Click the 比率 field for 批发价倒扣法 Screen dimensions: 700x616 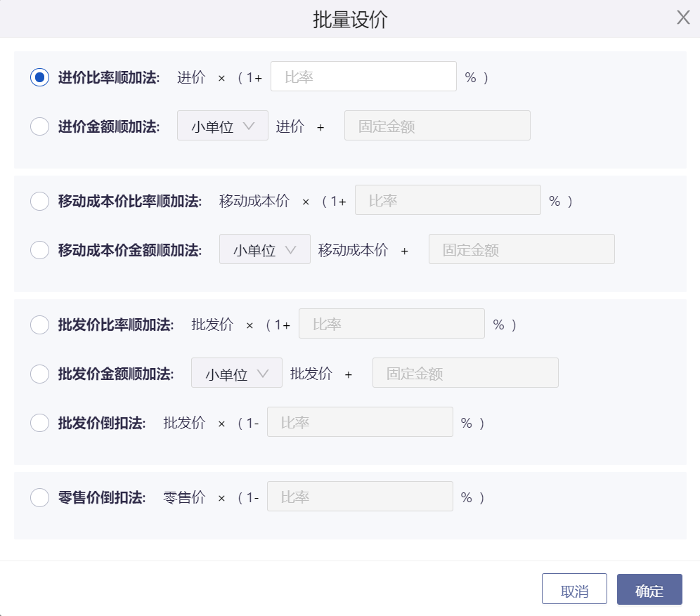coord(359,423)
